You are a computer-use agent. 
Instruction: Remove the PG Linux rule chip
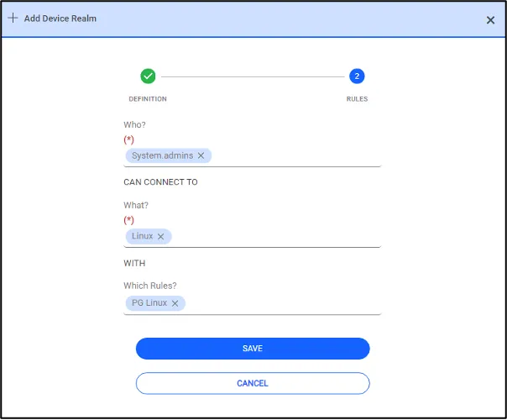click(175, 303)
